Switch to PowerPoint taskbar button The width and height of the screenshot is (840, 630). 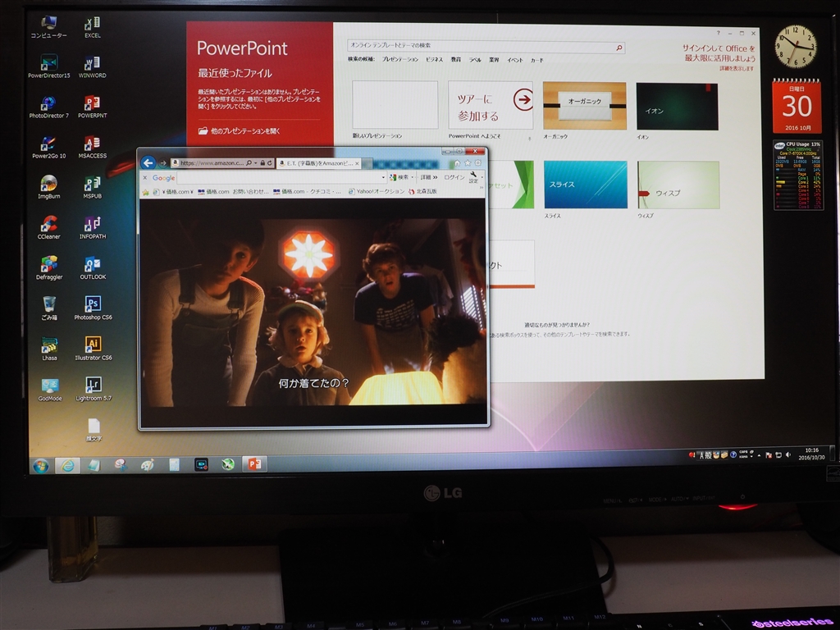pyautogui.click(x=254, y=464)
